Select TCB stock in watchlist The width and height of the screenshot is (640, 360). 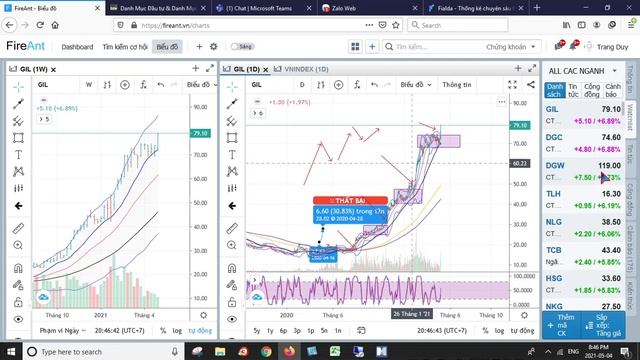point(583,256)
